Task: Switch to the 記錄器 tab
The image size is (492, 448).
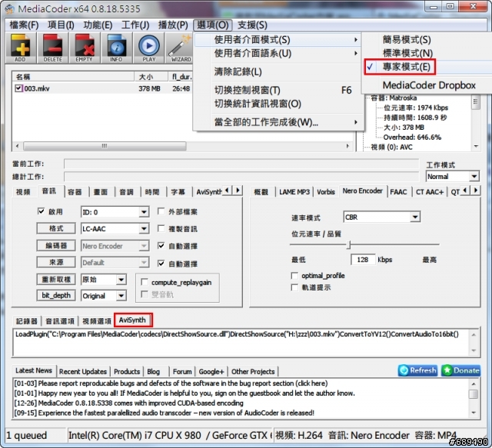Action: click(x=27, y=321)
